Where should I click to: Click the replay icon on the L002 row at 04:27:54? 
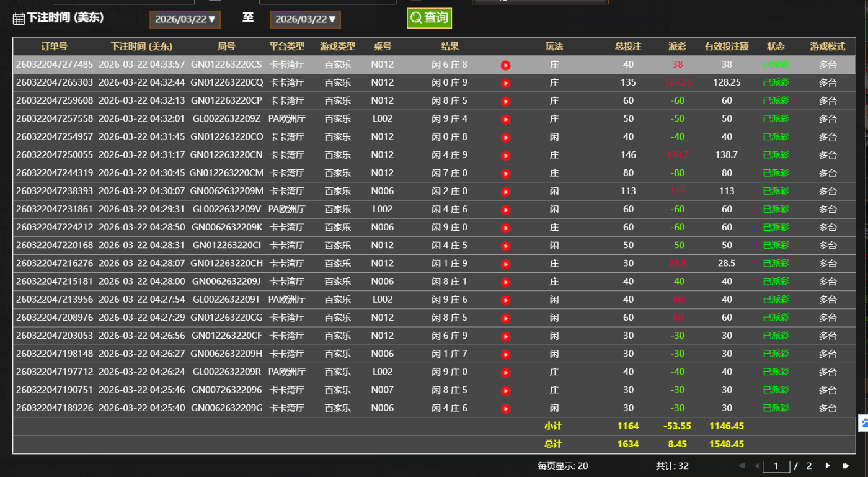click(505, 299)
